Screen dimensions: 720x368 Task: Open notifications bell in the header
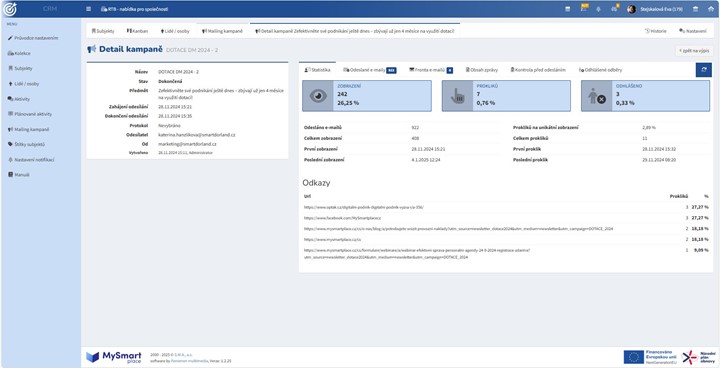[x=598, y=9]
